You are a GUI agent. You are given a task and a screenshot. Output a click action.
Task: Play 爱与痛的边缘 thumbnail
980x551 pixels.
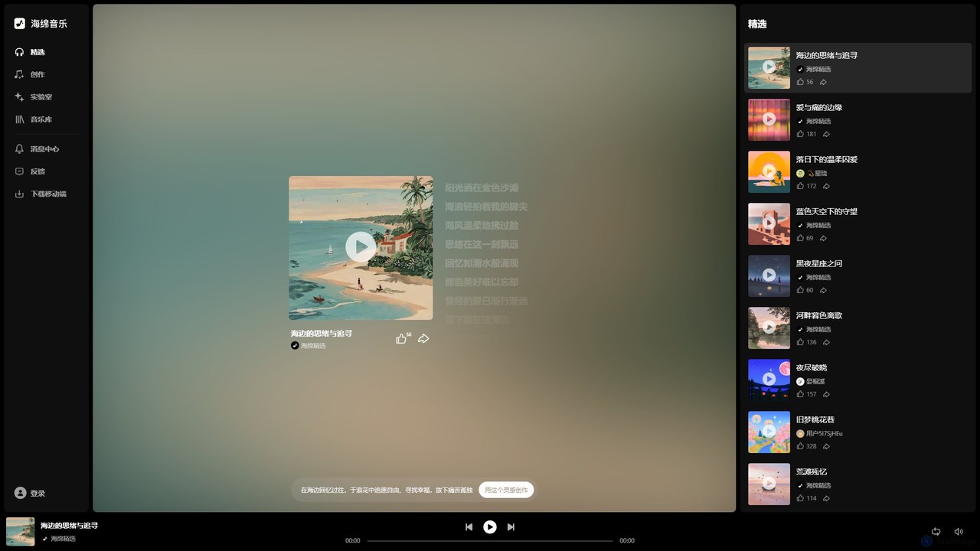769,119
